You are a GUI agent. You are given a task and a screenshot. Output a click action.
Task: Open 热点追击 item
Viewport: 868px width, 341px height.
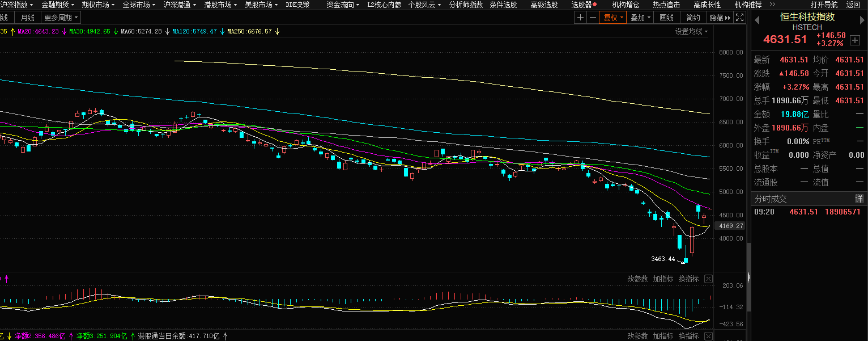tap(666, 5)
